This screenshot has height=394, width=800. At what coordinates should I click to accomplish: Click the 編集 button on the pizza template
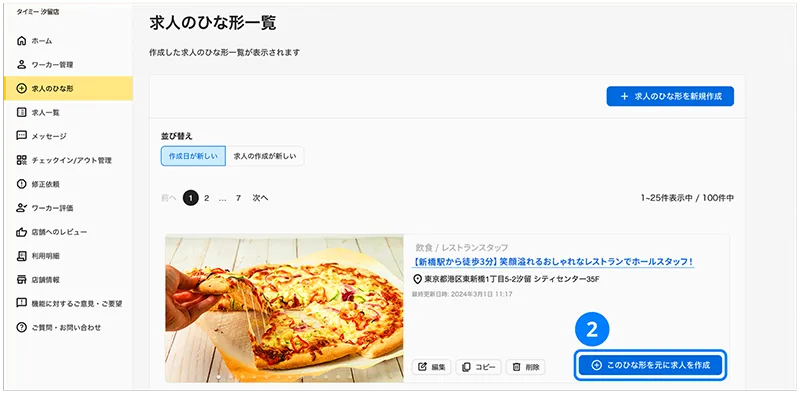point(432,367)
